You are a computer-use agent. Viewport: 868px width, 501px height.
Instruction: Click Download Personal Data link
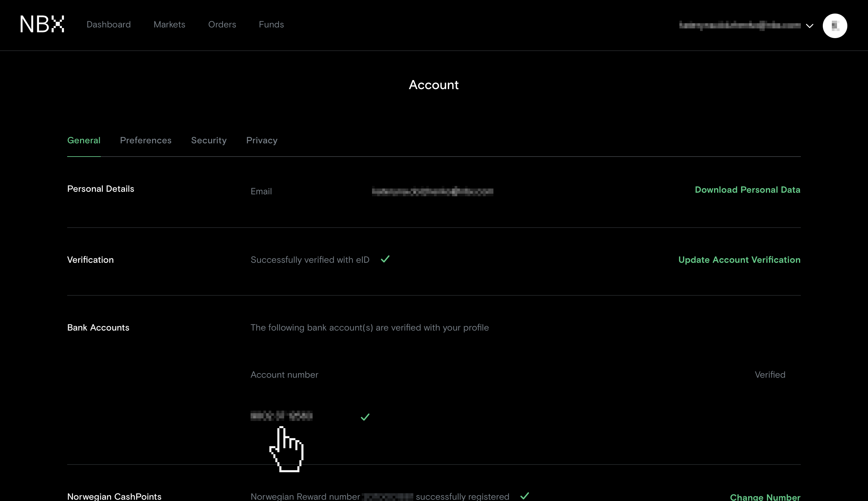tap(747, 189)
